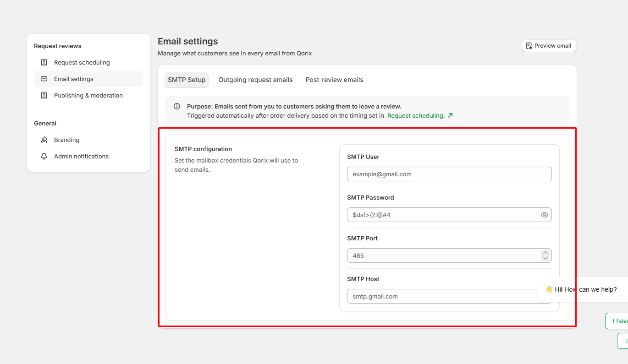
Task: Click the SMTP Host label
Action: [363, 279]
